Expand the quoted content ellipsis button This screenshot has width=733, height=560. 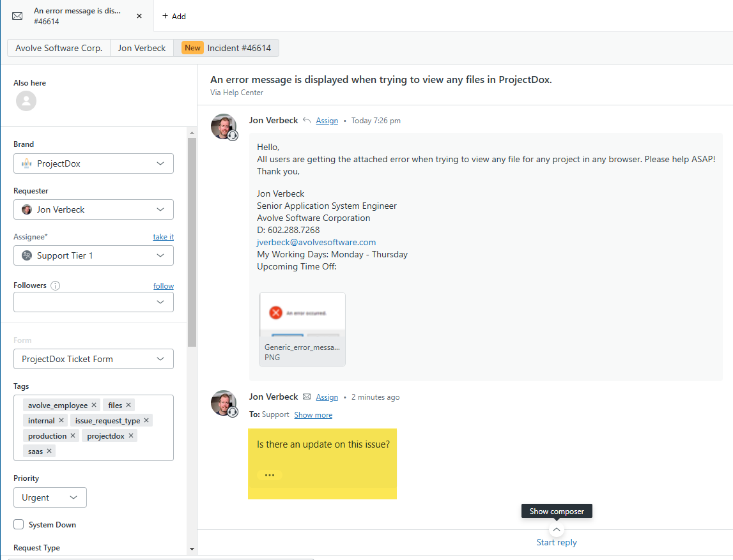pos(270,475)
